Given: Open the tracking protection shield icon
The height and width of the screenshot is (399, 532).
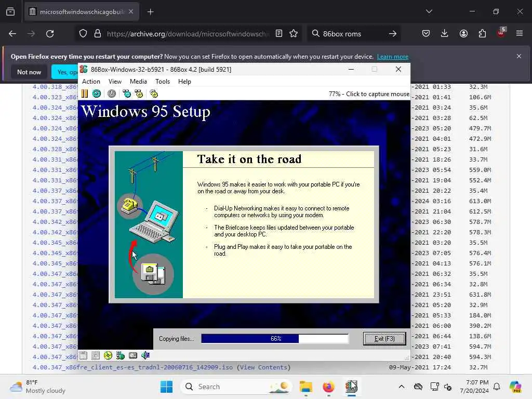Looking at the screenshot, I should (x=83, y=33).
